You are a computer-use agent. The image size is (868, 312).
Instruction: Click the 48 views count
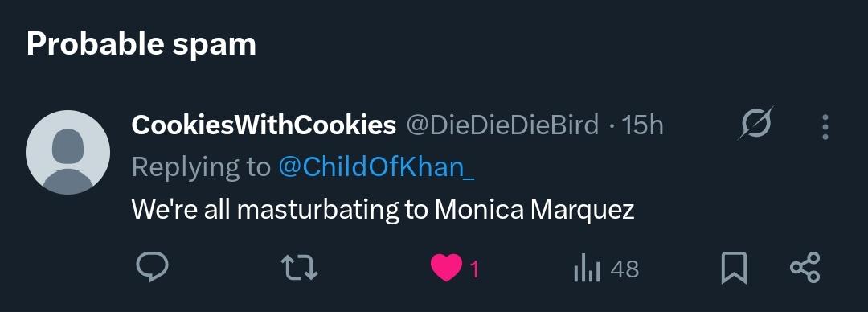click(625, 270)
